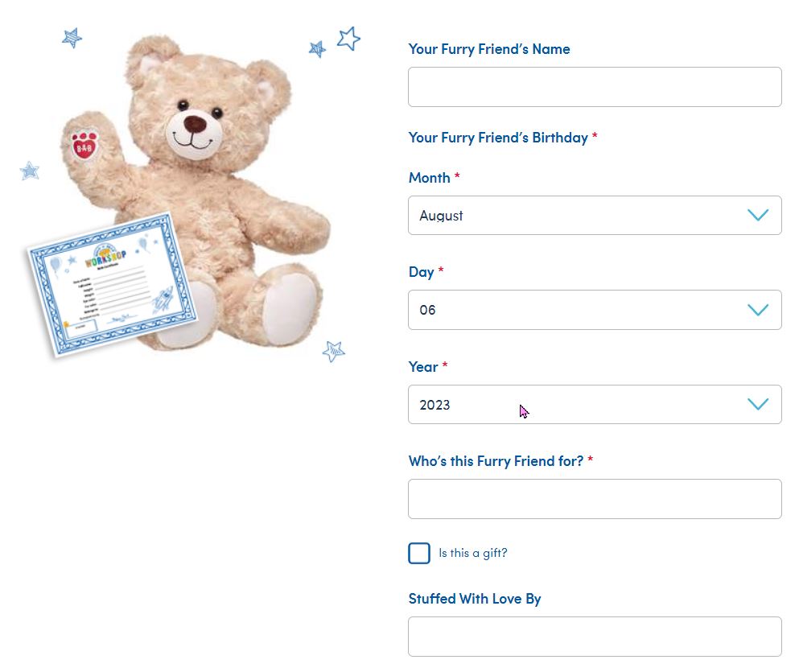799x672 pixels.
Task: Click the Month dropdown chevron arrow
Action: 758,215
